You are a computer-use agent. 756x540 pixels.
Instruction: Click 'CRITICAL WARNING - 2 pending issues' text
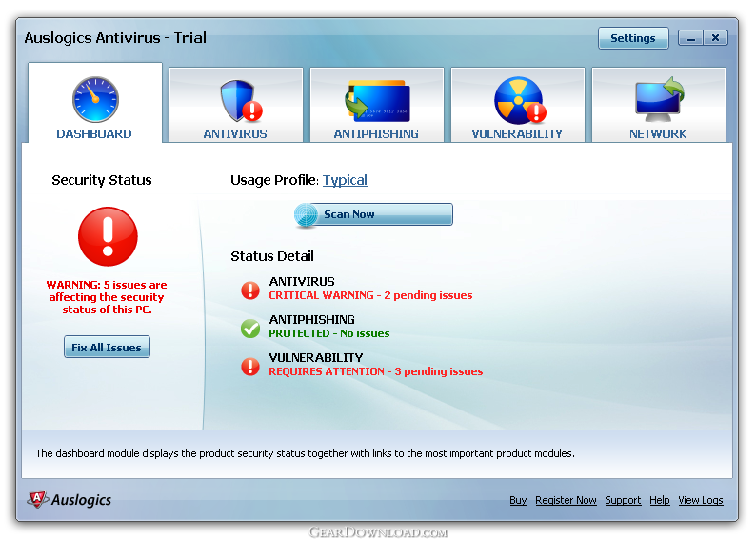coord(370,295)
